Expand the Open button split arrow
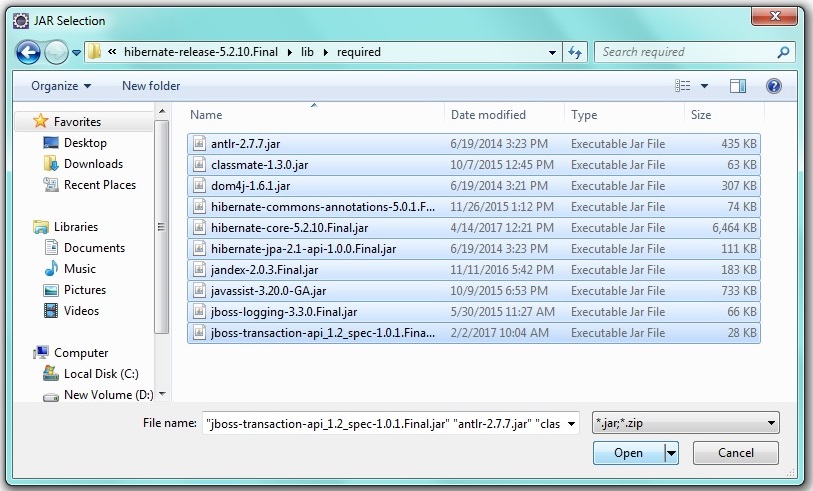This screenshot has height=491, width=813. pos(671,453)
